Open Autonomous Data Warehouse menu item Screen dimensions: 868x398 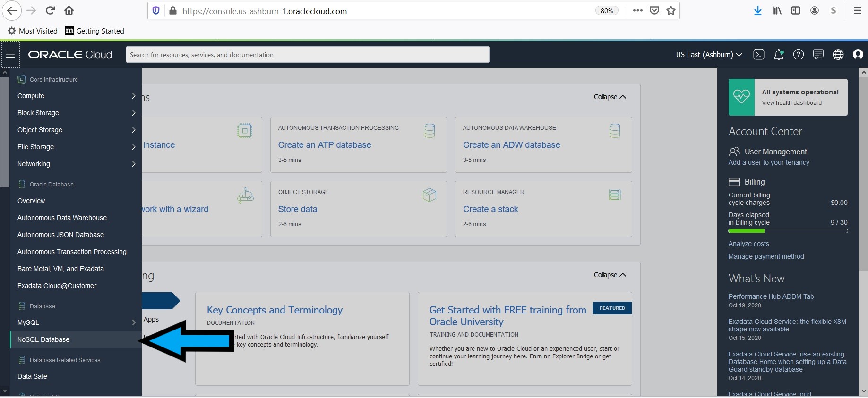click(62, 218)
